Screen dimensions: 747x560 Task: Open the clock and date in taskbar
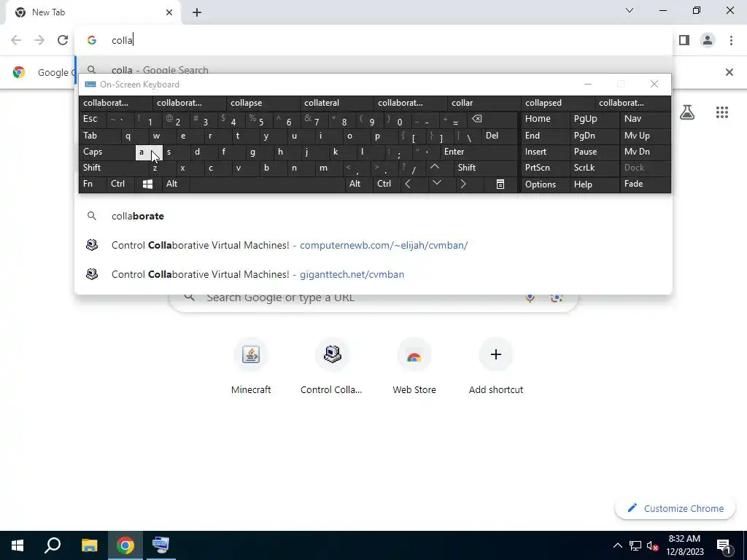pos(684,545)
